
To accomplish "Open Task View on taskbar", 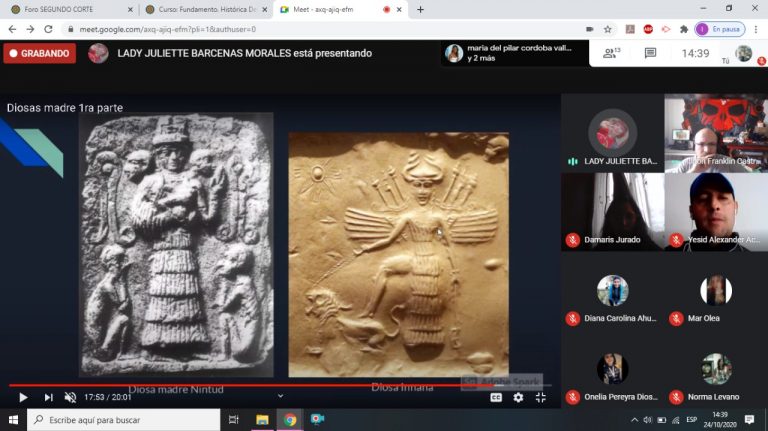I will [234, 420].
